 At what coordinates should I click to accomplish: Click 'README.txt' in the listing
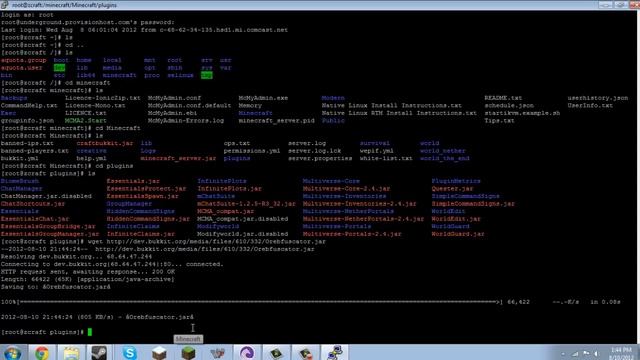503,98
